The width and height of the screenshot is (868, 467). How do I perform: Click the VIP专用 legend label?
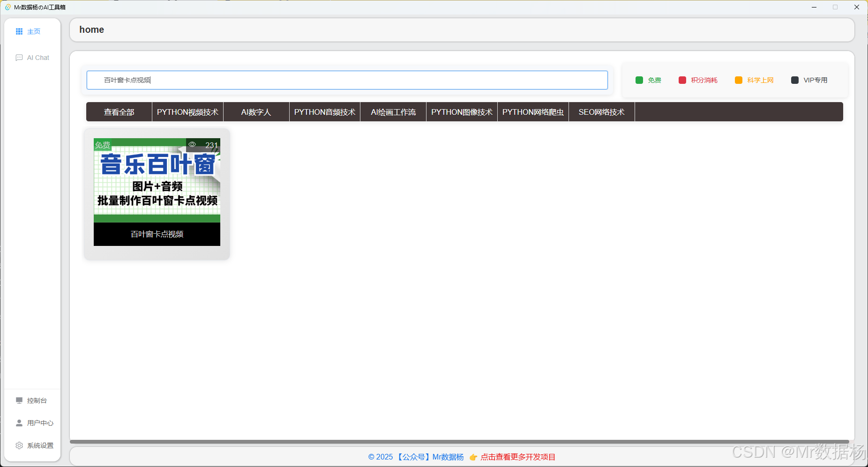pyautogui.click(x=816, y=80)
